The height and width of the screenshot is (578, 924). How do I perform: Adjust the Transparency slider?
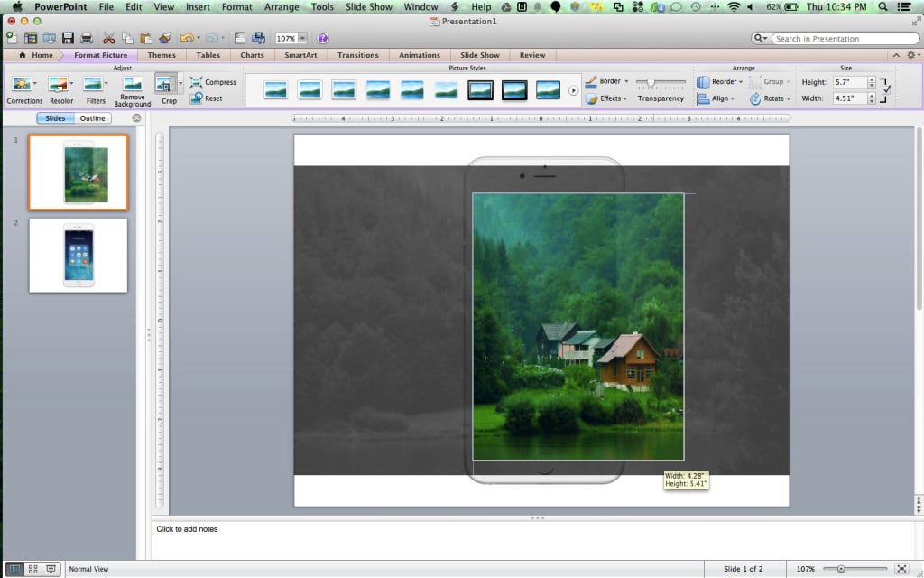pos(651,82)
